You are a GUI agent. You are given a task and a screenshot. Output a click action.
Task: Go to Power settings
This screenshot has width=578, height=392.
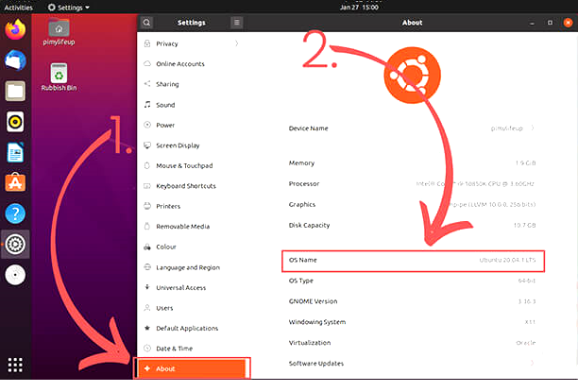coord(191,125)
